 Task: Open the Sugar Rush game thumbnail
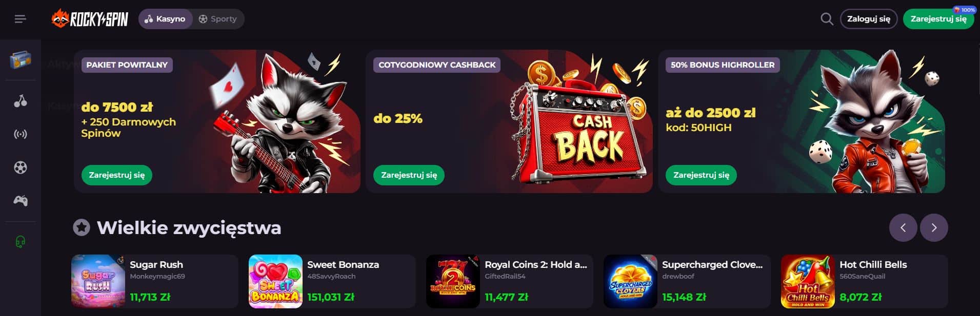coord(98,281)
